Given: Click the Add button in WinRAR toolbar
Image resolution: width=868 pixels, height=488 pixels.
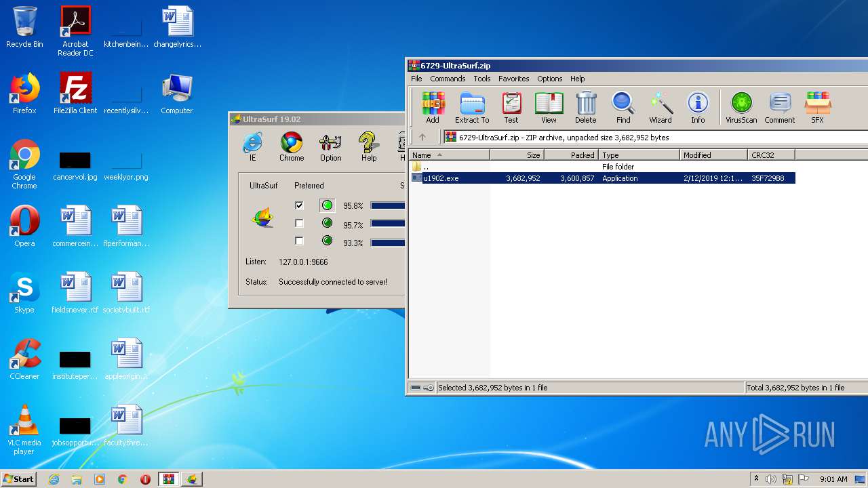Looking at the screenshot, I should click(x=433, y=108).
